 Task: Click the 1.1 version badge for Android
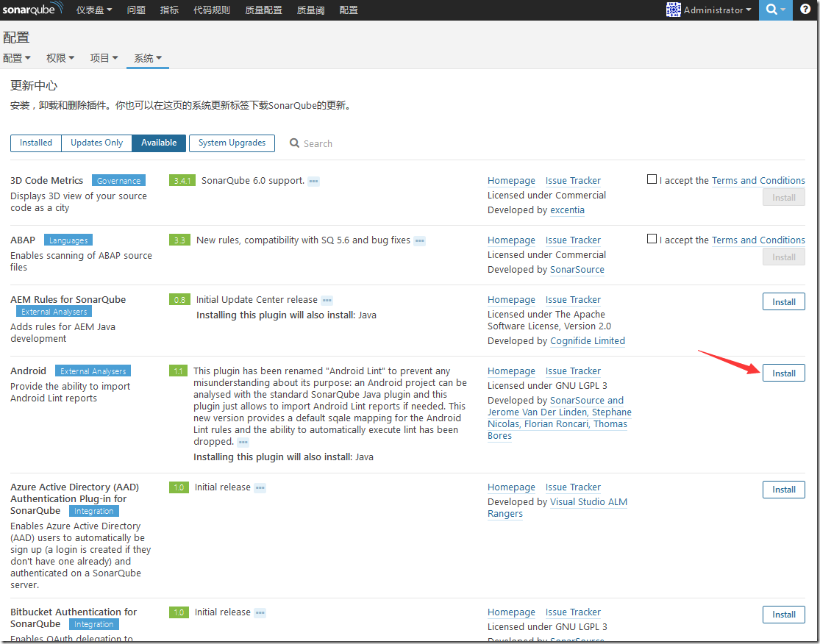coord(178,371)
